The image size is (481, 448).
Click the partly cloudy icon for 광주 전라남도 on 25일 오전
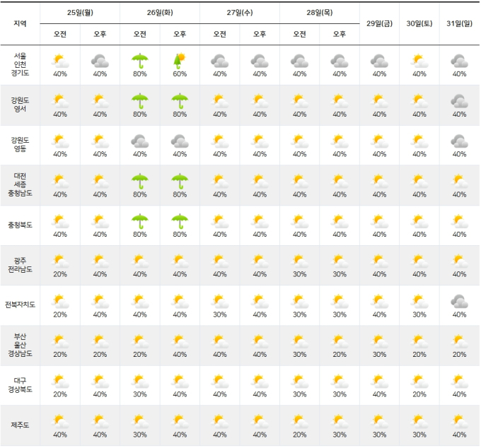click(60, 261)
